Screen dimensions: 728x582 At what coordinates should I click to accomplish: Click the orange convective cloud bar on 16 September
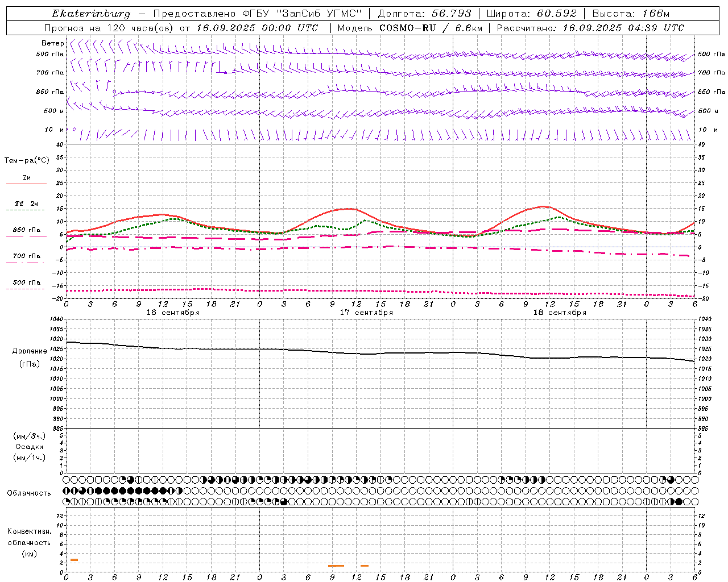[74, 560]
